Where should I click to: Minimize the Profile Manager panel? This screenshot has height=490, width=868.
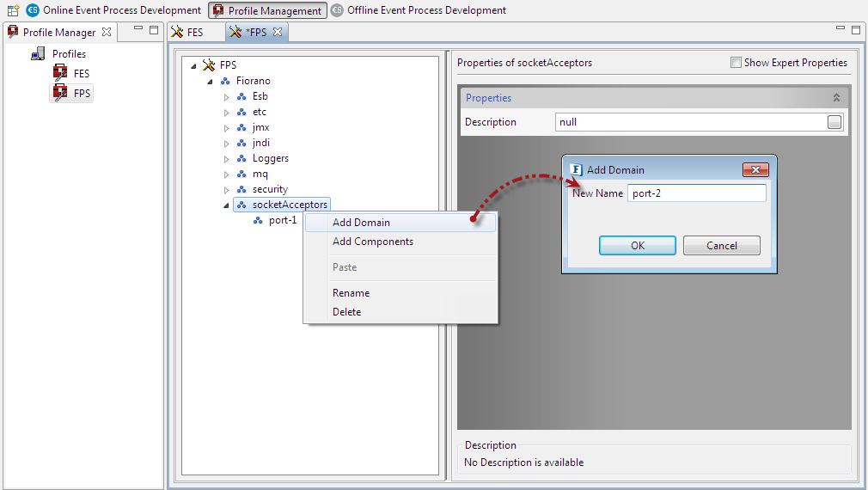click(x=138, y=28)
